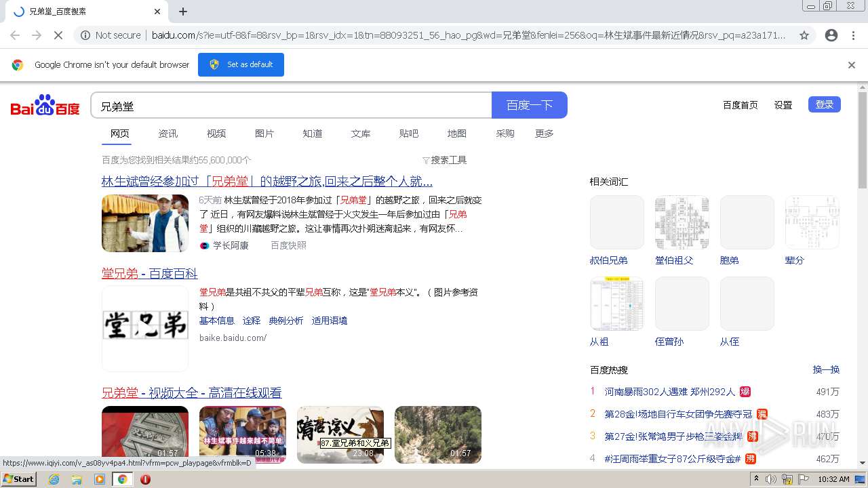This screenshot has height=488, width=868.
Task: Open a new browser tab
Action: tap(183, 12)
